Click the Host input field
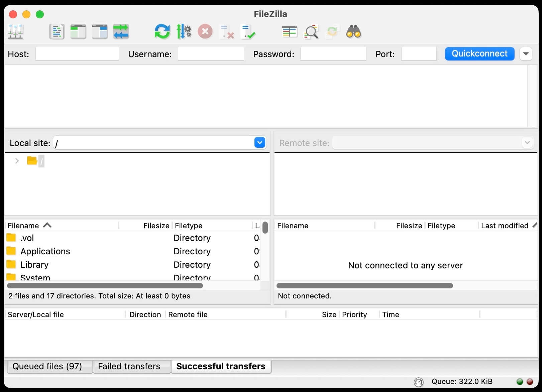The width and height of the screenshot is (542, 392). click(x=77, y=54)
